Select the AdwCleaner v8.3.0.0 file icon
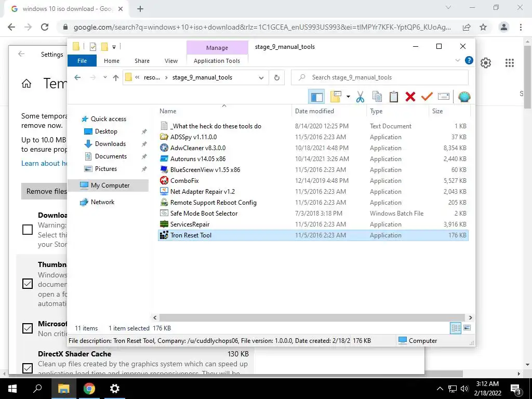This screenshot has width=532, height=399. pos(164,148)
